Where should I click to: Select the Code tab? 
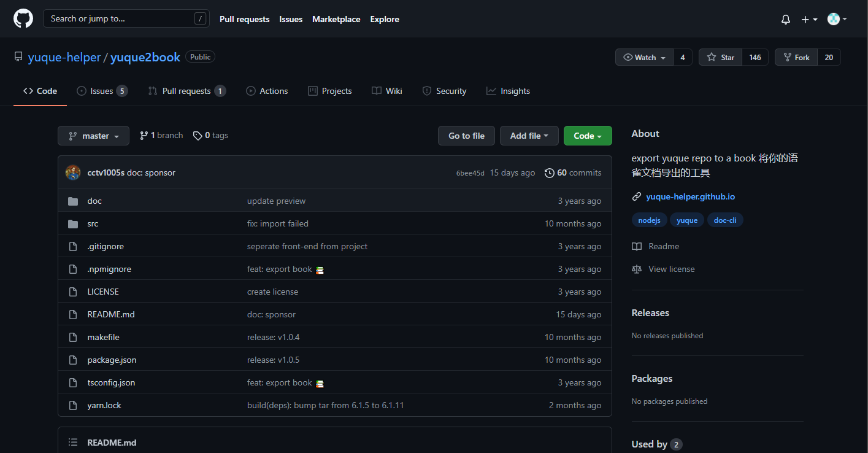point(40,91)
